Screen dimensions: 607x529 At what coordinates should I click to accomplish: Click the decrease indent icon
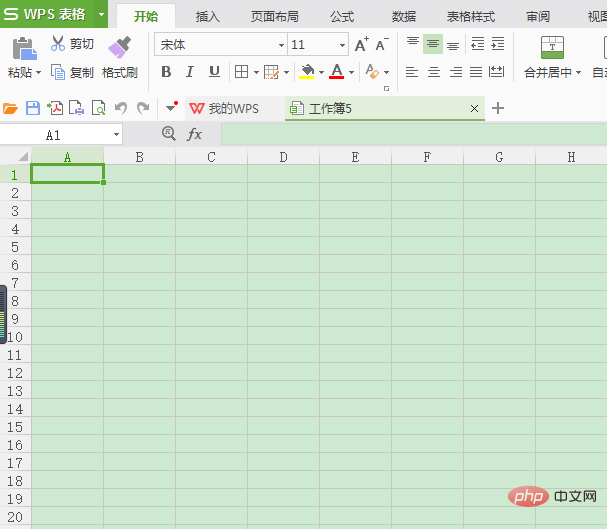[478, 44]
